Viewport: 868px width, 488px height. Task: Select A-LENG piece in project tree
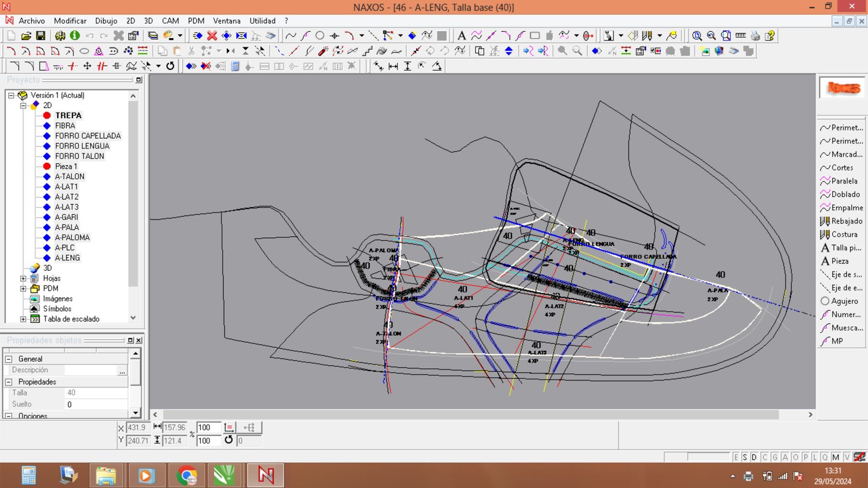[67, 258]
